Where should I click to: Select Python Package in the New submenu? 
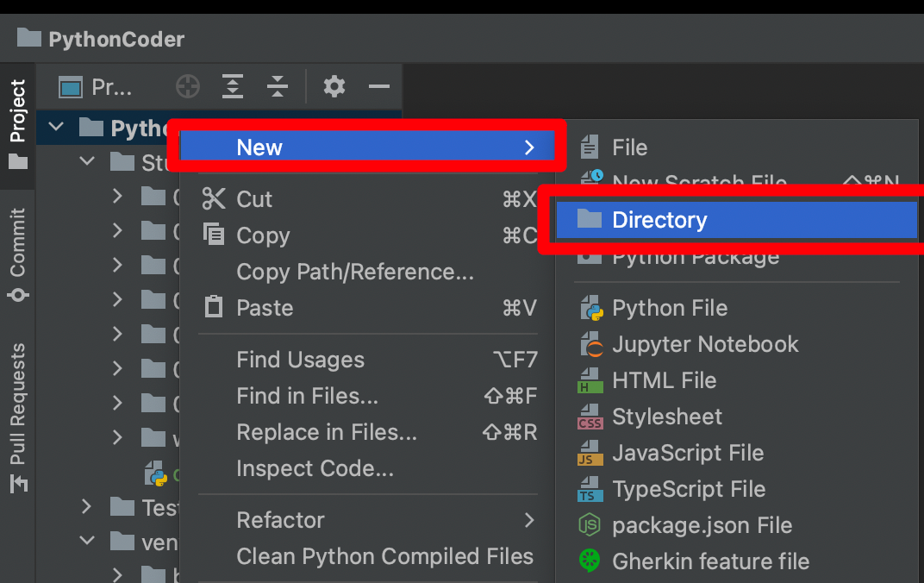pyautogui.click(x=737, y=257)
